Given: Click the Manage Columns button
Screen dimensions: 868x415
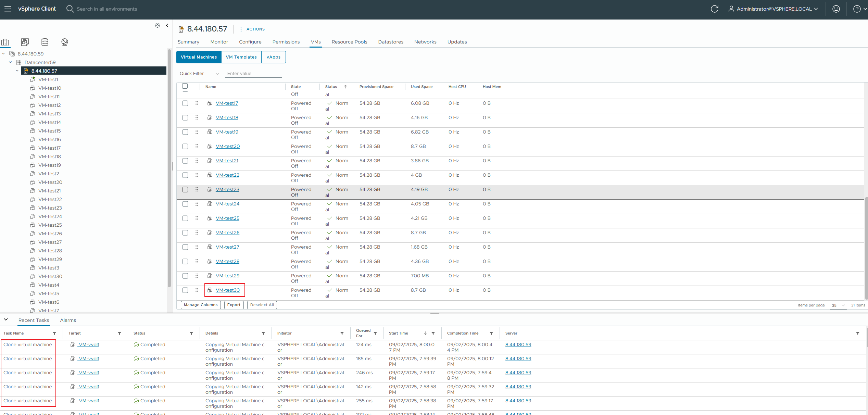Looking at the screenshot, I should click(x=201, y=305).
